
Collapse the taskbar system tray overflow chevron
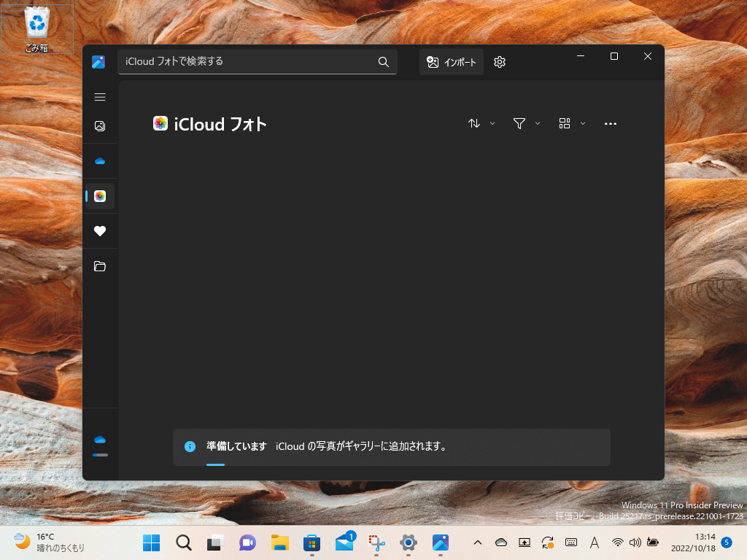click(478, 542)
